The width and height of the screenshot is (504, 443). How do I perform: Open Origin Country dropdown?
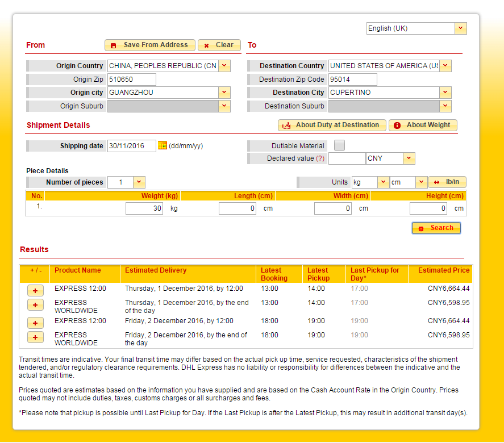224,65
